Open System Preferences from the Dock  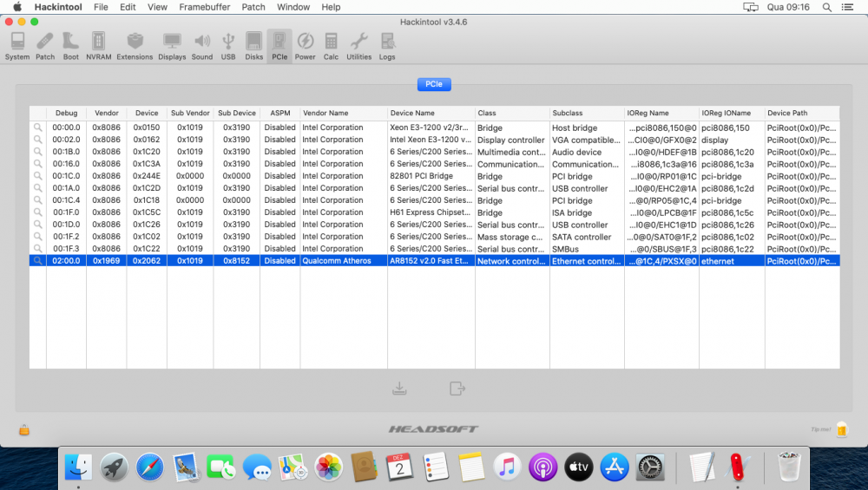coord(650,467)
